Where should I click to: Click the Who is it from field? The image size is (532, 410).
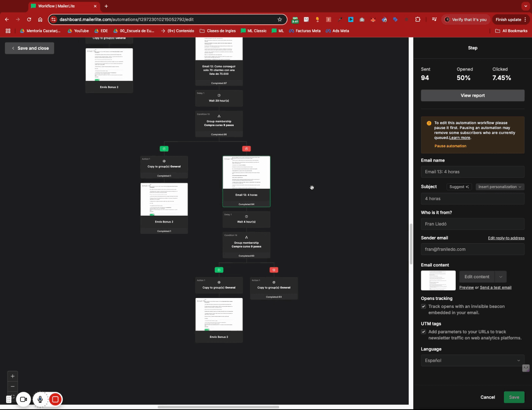[473, 224]
